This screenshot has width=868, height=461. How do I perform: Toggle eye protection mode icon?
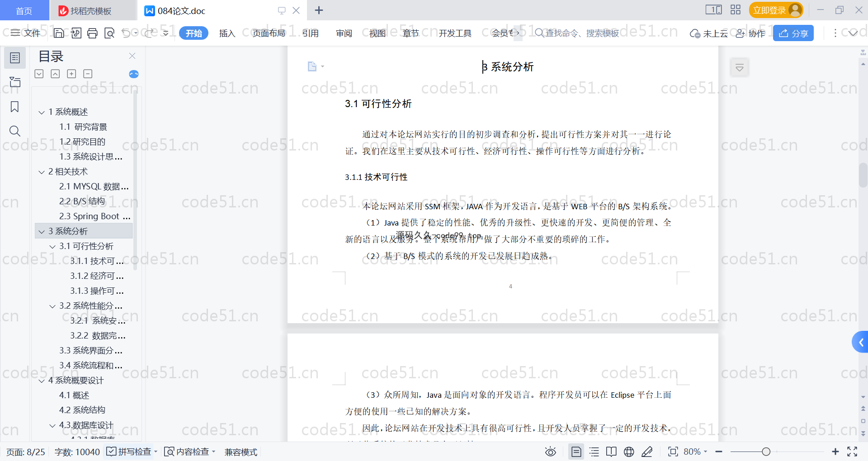[550, 452]
